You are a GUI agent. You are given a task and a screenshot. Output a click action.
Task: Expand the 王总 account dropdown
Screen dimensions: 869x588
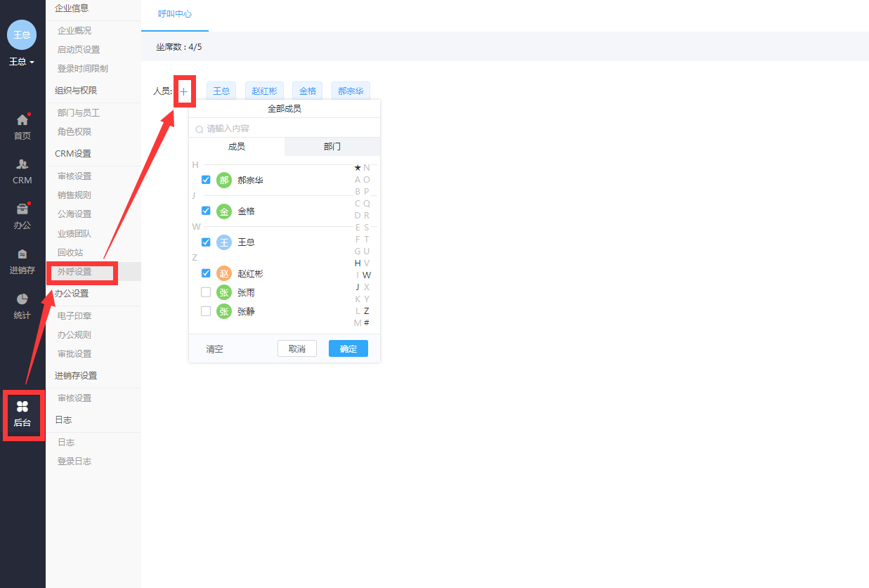[22, 62]
